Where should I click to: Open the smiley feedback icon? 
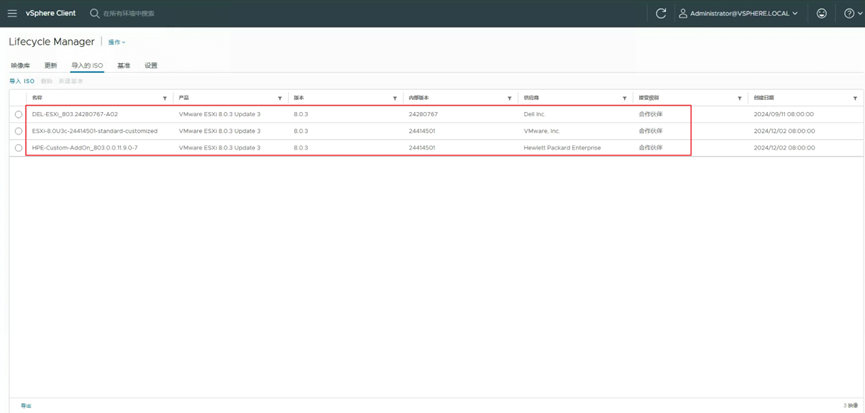pos(822,14)
